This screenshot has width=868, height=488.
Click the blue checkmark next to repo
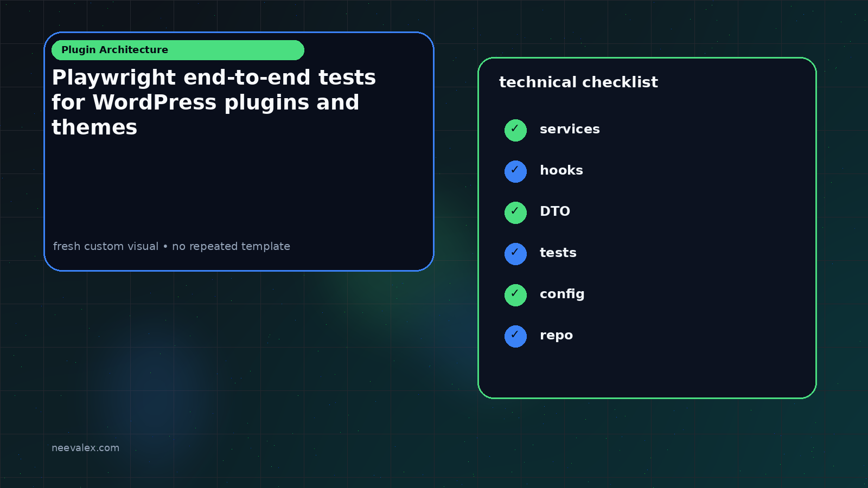(x=515, y=336)
